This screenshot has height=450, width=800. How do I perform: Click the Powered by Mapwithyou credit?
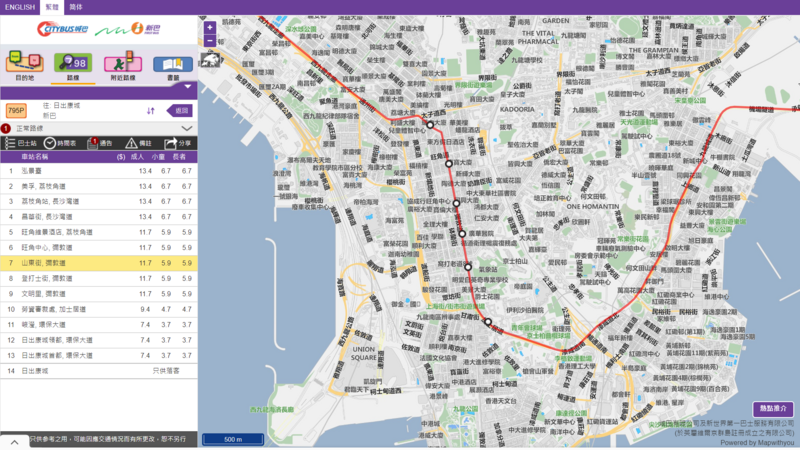(x=757, y=443)
